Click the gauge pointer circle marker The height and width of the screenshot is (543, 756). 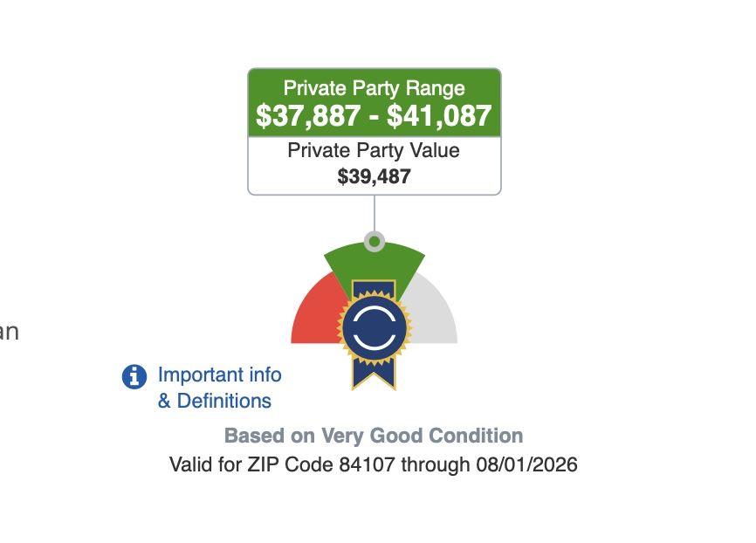click(375, 241)
